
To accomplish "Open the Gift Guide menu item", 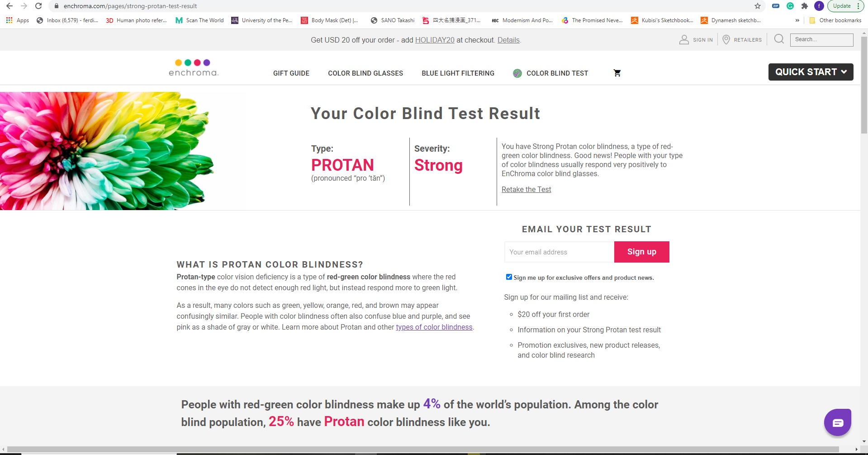I will 291,73.
